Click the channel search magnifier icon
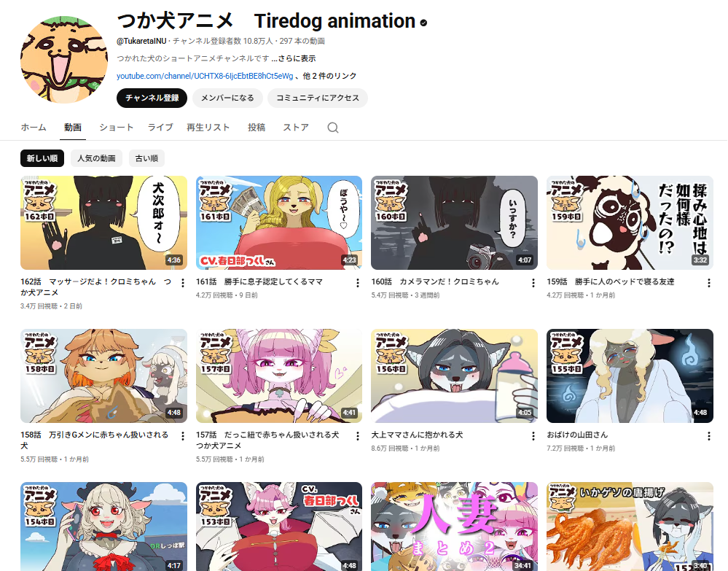The image size is (728, 571). tap(332, 128)
